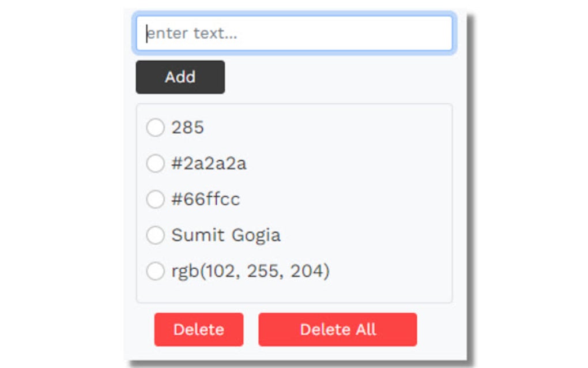Click the '#66ffcc' item text
The image size is (588, 368).
[x=205, y=200]
